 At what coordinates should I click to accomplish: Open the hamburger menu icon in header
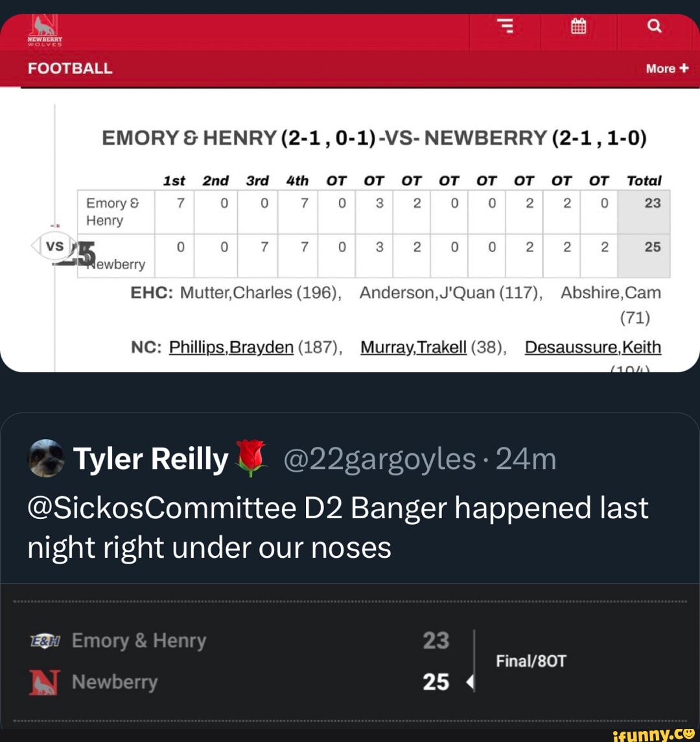[x=506, y=26]
